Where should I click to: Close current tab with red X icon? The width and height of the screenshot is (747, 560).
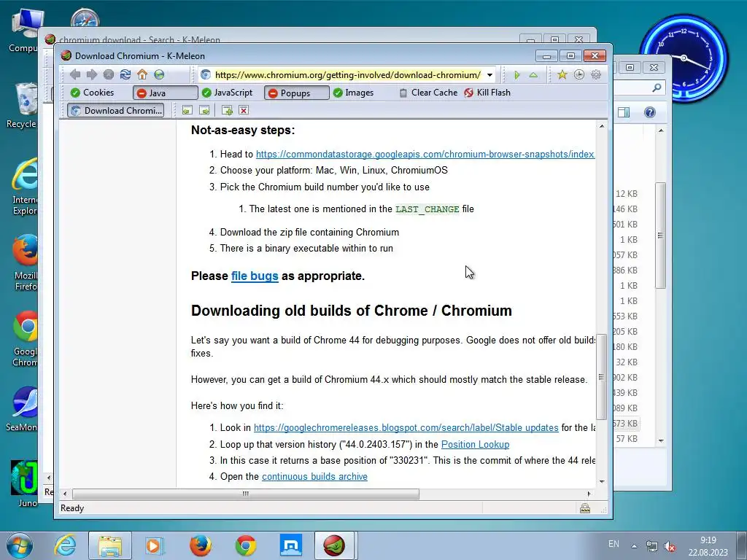click(x=244, y=111)
